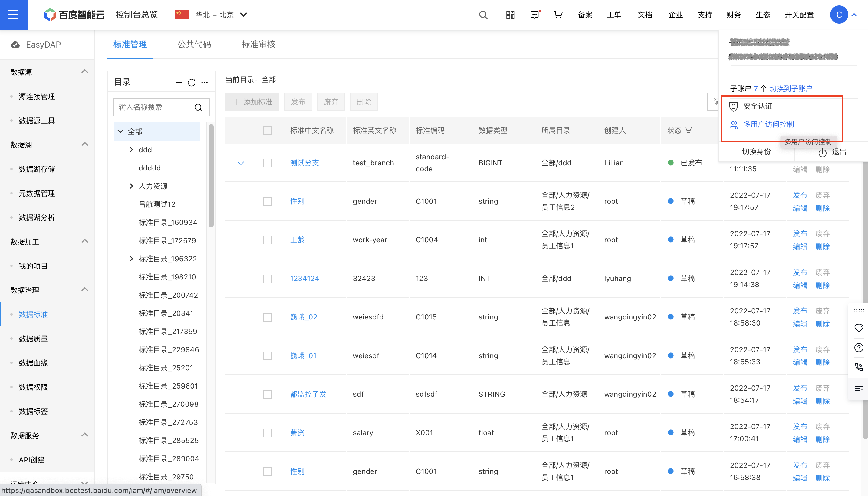Click the 切换到子账户 link

[x=791, y=88]
